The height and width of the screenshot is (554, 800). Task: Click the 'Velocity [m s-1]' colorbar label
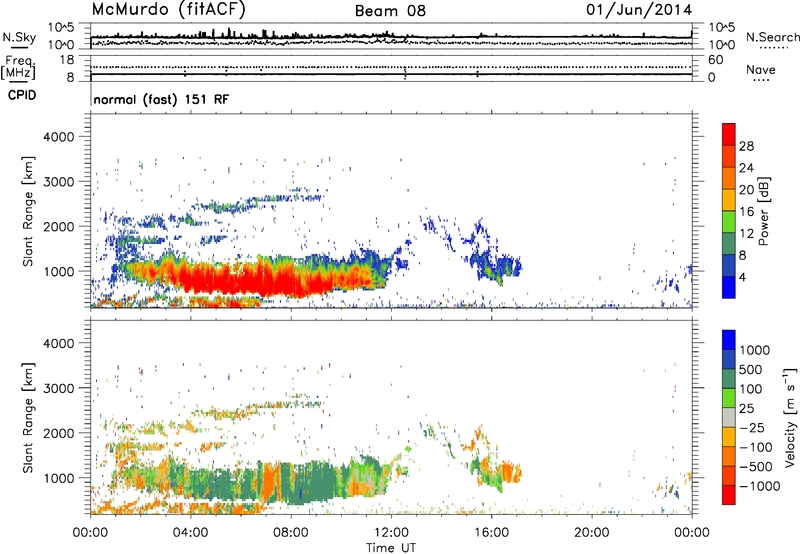coord(790,417)
